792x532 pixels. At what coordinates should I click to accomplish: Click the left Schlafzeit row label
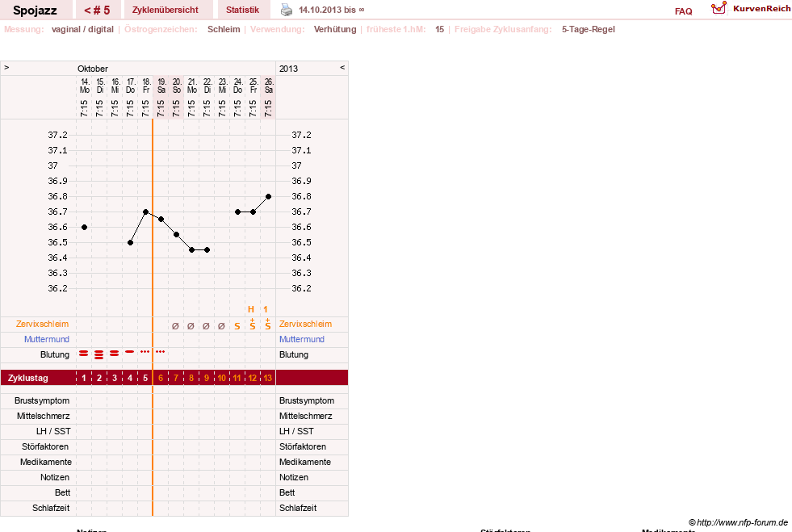pyautogui.click(x=51, y=508)
